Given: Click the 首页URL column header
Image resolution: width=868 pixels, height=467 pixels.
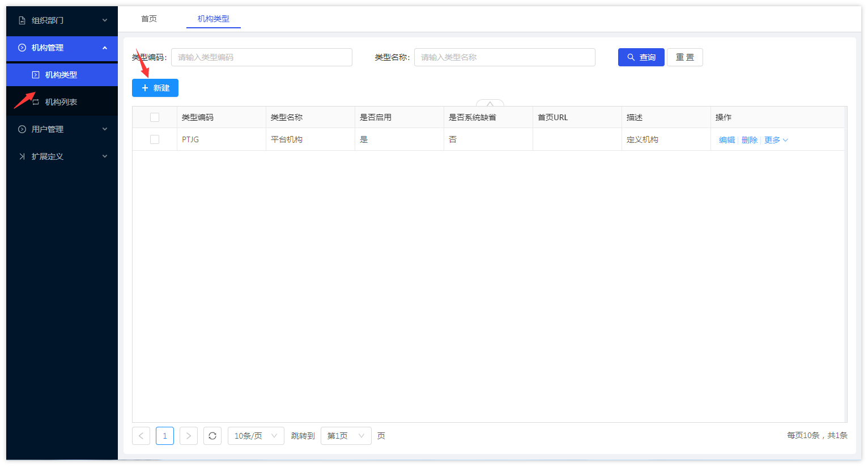Looking at the screenshot, I should pos(577,117).
